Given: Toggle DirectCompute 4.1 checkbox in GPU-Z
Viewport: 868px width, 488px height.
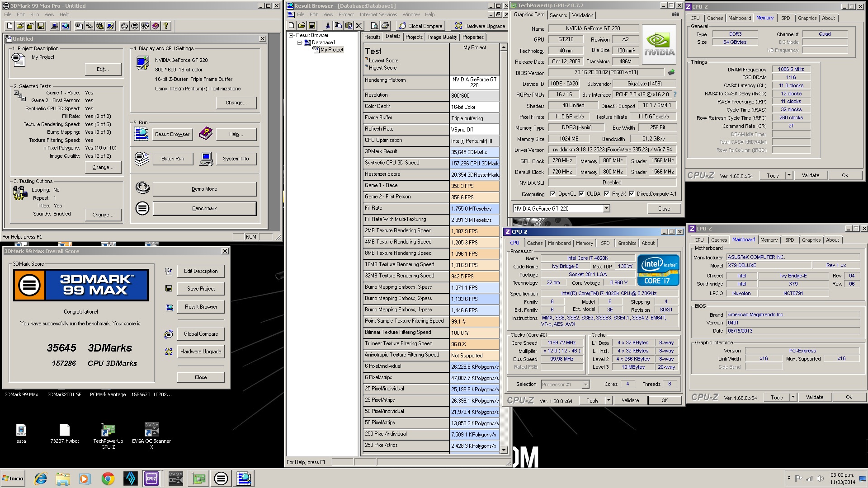Looking at the screenshot, I should [632, 194].
